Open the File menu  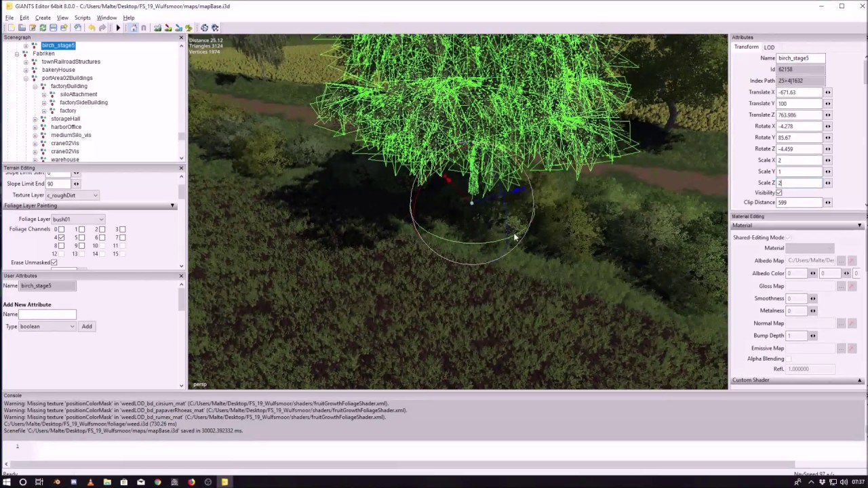tap(9, 18)
